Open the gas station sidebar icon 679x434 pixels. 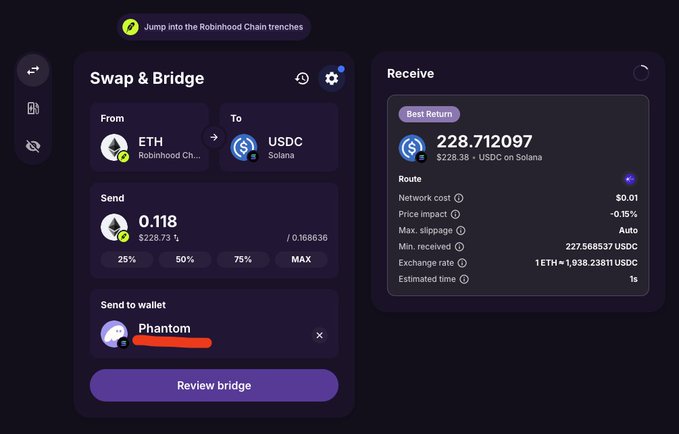[x=33, y=108]
